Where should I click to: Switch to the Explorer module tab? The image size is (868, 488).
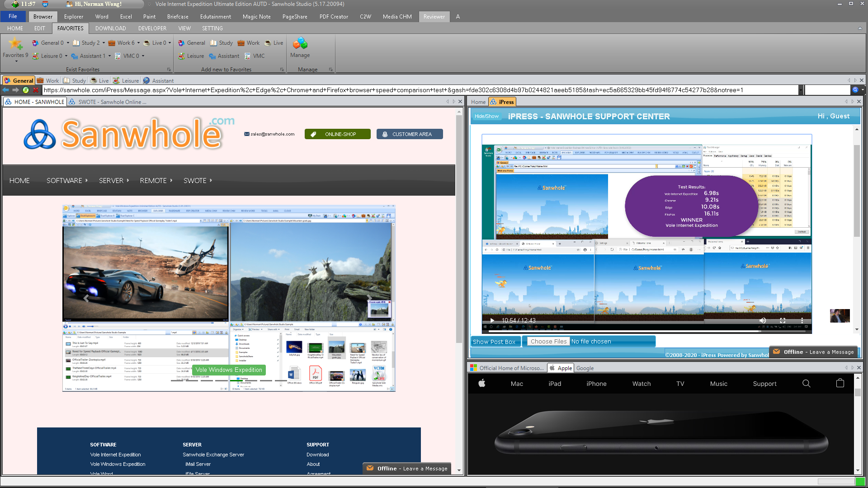[x=74, y=17]
